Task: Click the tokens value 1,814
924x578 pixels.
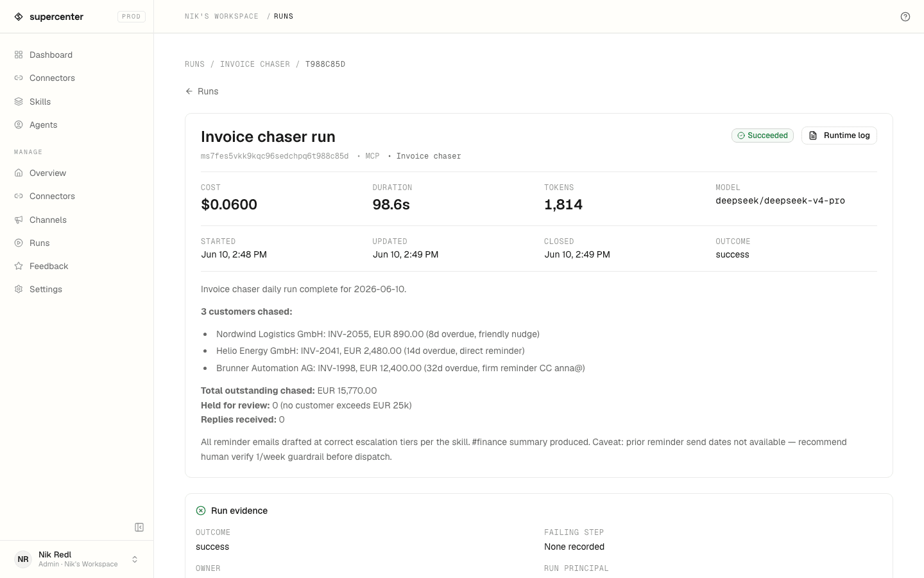Action: coord(563,204)
